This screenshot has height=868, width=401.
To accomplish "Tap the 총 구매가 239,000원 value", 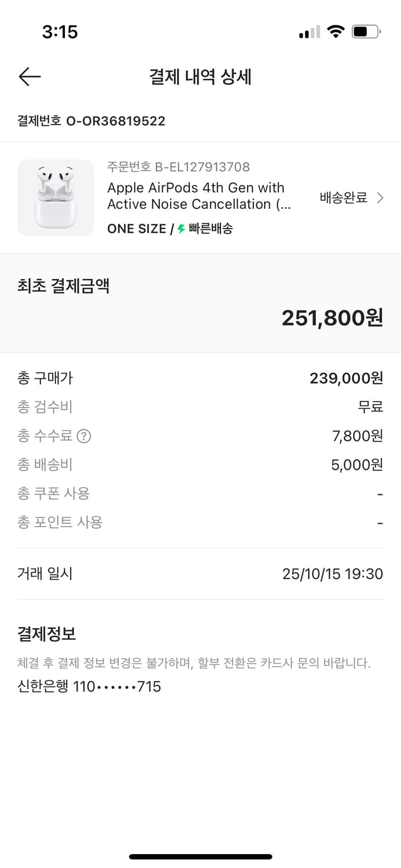I will tap(346, 378).
